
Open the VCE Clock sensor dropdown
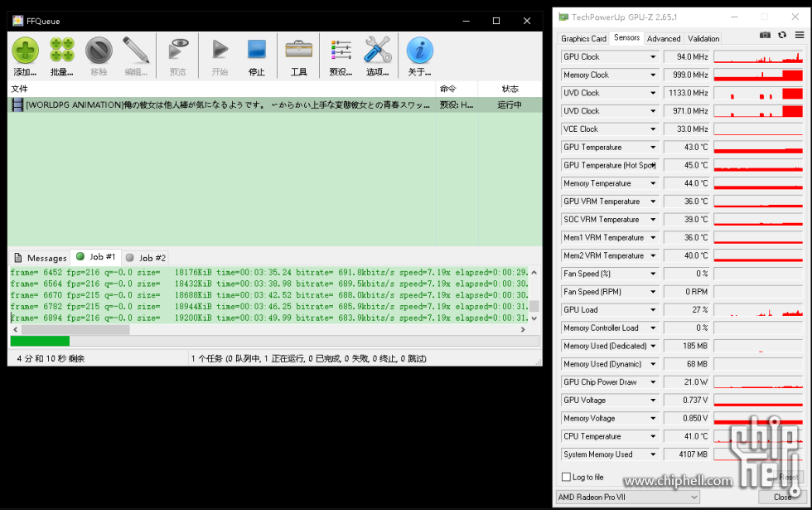pyautogui.click(x=653, y=129)
